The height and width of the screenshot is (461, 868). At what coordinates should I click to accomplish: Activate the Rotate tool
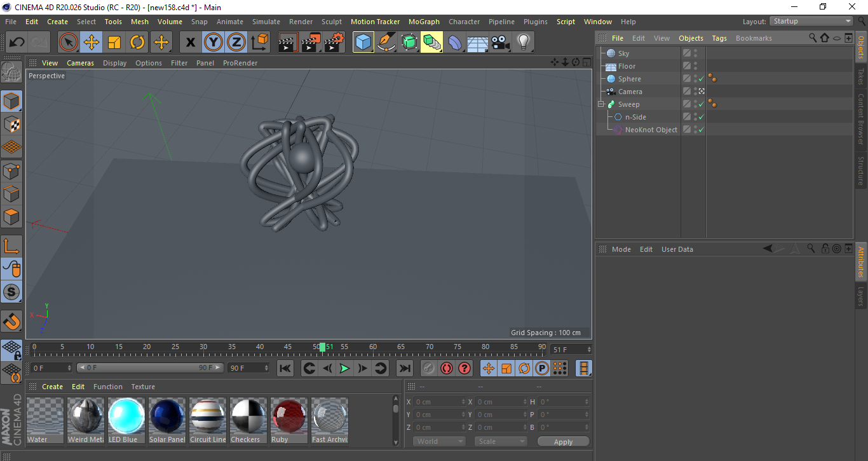[x=137, y=43]
